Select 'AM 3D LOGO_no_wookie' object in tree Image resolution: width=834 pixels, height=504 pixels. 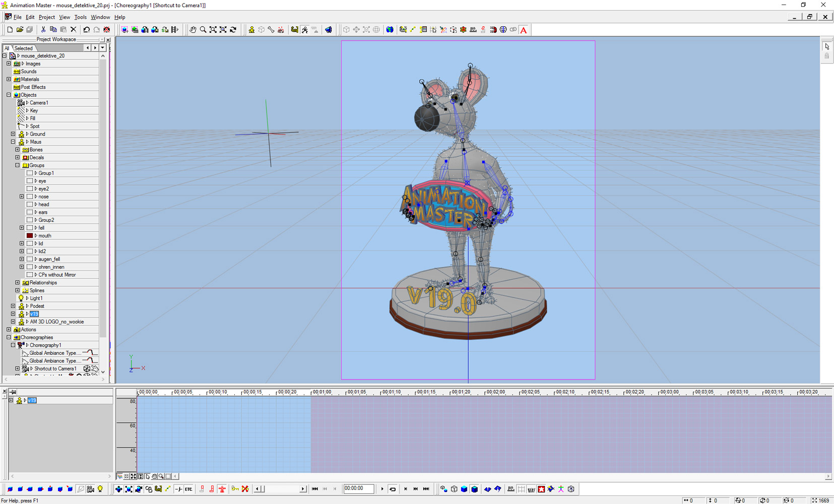[57, 322]
